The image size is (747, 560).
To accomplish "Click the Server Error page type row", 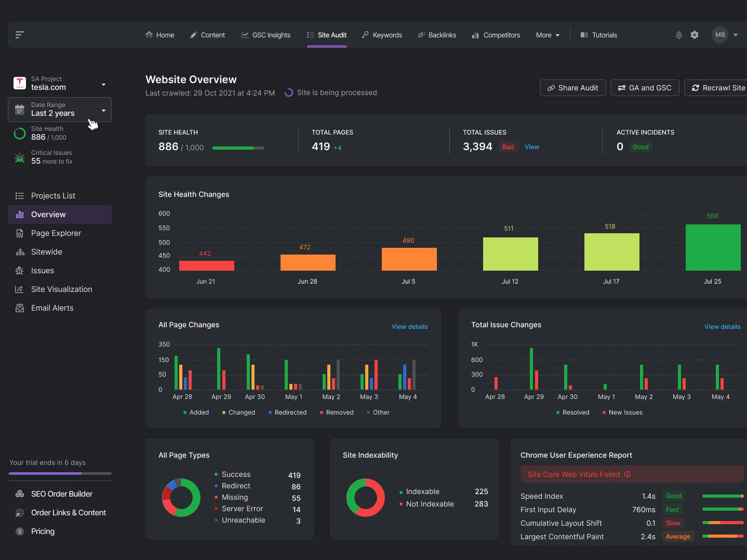I will tap(257, 509).
